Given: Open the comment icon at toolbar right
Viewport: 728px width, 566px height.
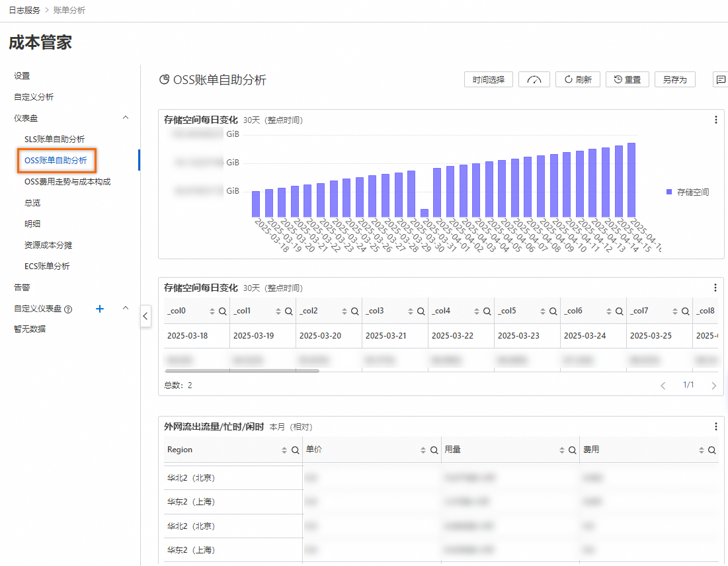Looking at the screenshot, I should pyautogui.click(x=720, y=80).
